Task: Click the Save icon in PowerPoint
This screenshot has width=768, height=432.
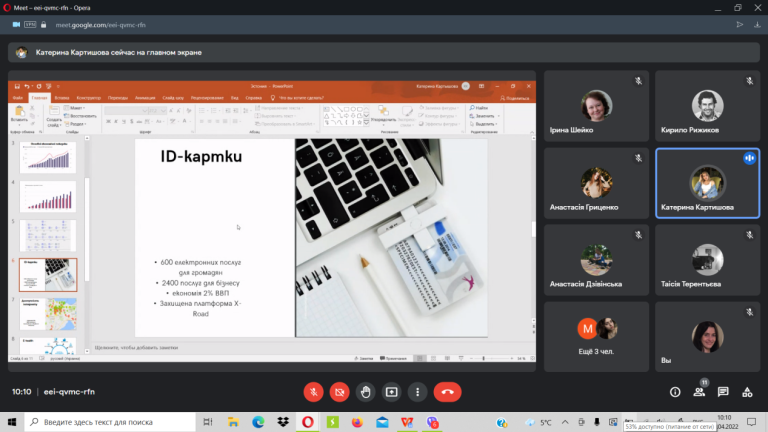Action: click(x=17, y=86)
